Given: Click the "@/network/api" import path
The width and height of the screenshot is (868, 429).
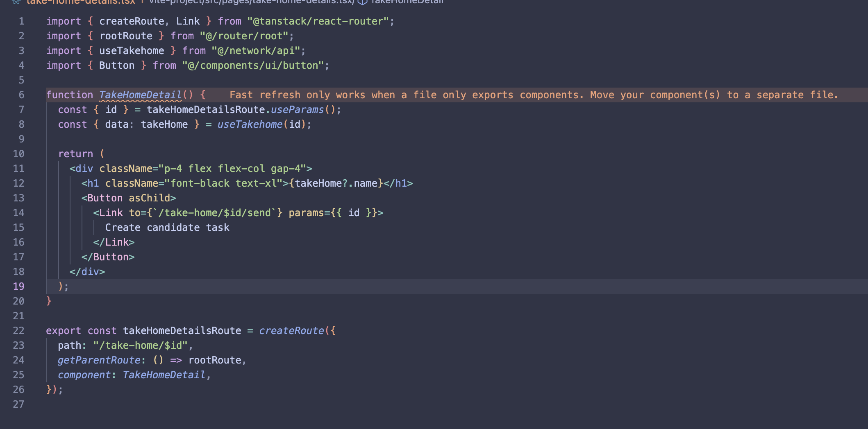Looking at the screenshot, I should tap(256, 51).
